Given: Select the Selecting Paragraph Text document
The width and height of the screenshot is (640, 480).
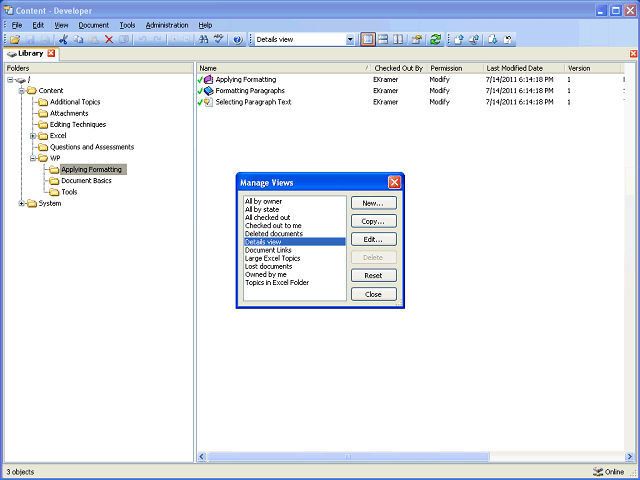Looking at the screenshot, I should coord(253,102).
